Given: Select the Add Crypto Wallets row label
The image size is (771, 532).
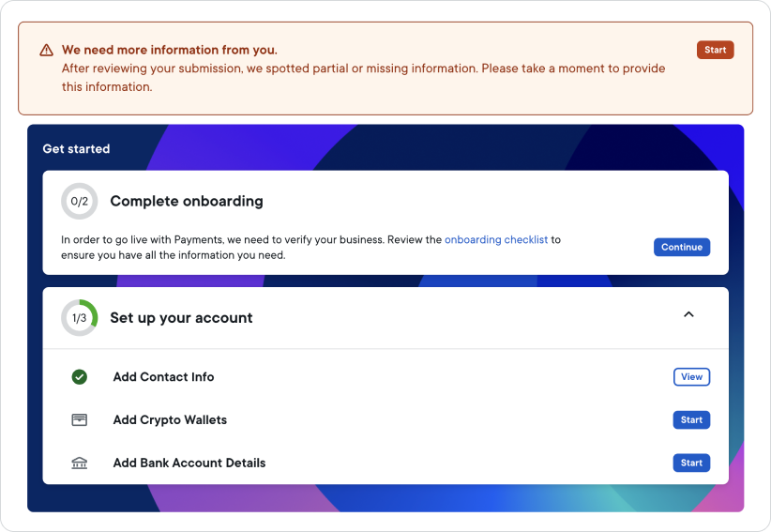Looking at the screenshot, I should [x=170, y=420].
